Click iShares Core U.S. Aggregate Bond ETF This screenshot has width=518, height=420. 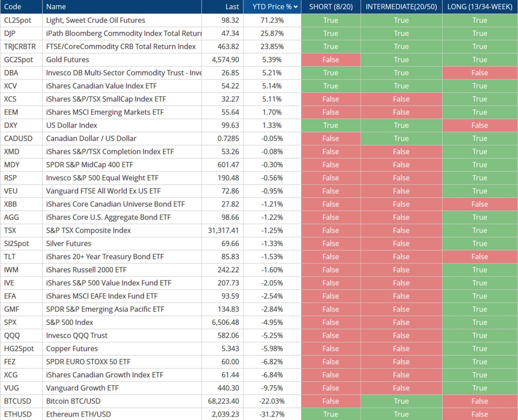pyautogui.click(x=108, y=217)
